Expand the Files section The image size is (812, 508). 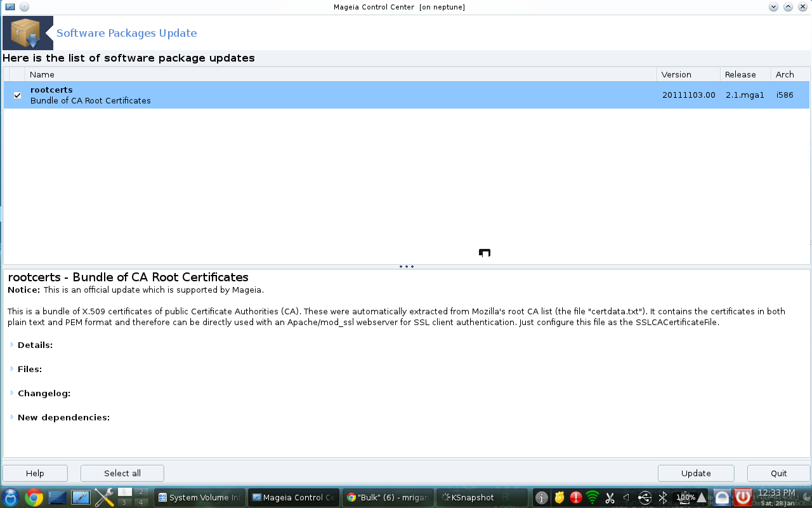pos(12,369)
